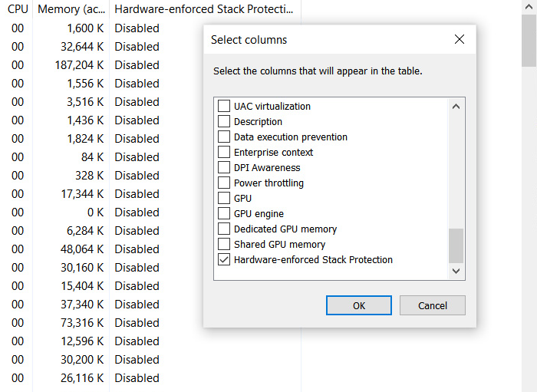Click the column list scrollbar thumb

[x=456, y=245]
